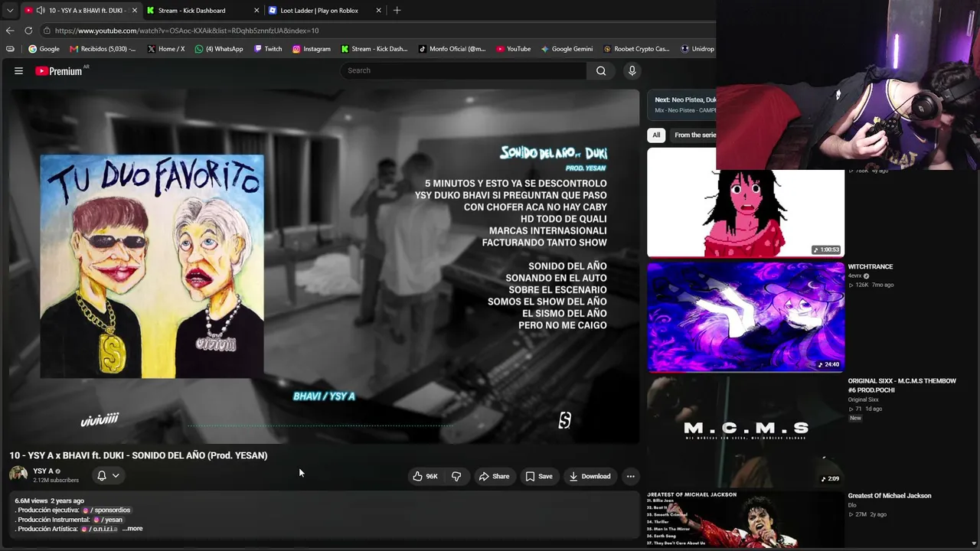Open the Google Gemini bookmark

click(x=567, y=49)
